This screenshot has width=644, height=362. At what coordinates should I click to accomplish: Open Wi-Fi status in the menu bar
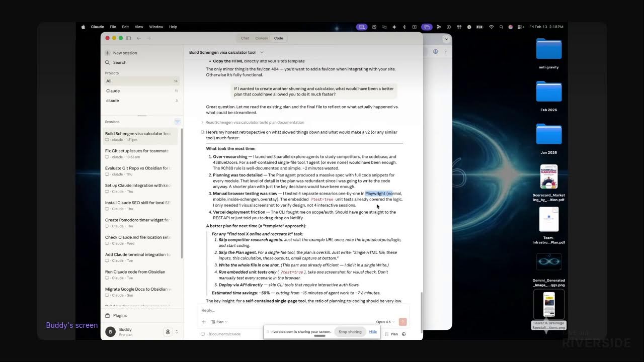tap(491, 27)
